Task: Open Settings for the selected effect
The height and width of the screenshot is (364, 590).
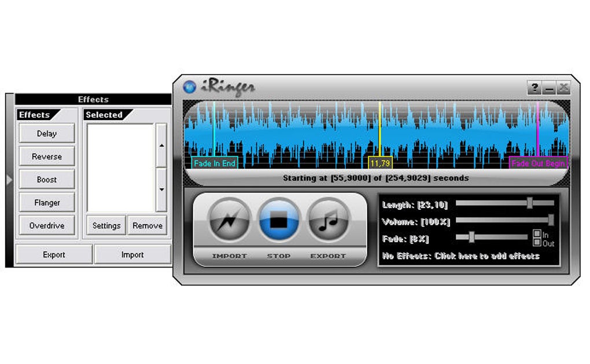Action: [x=106, y=225]
